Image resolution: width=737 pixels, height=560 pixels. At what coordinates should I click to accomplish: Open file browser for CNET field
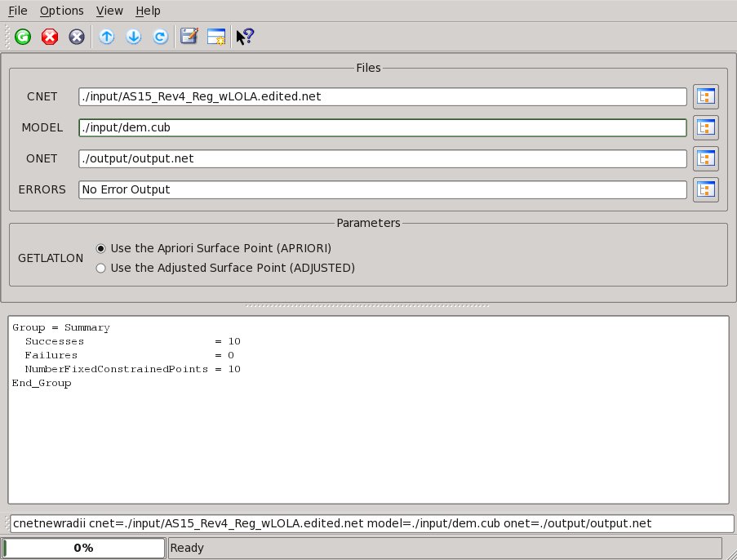coord(705,96)
